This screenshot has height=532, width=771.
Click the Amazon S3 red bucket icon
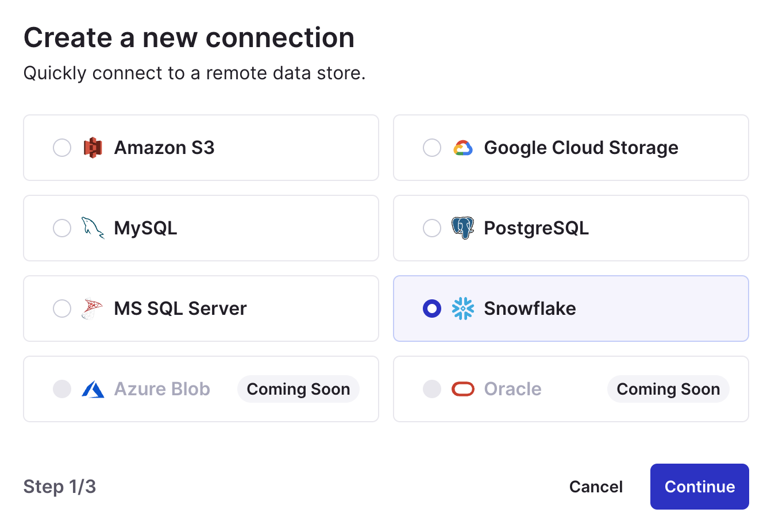(92, 148)
